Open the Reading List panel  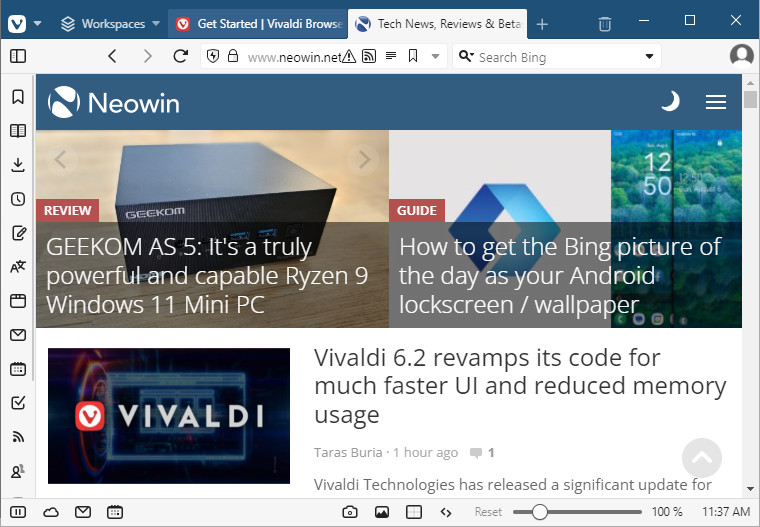[17, 131]
